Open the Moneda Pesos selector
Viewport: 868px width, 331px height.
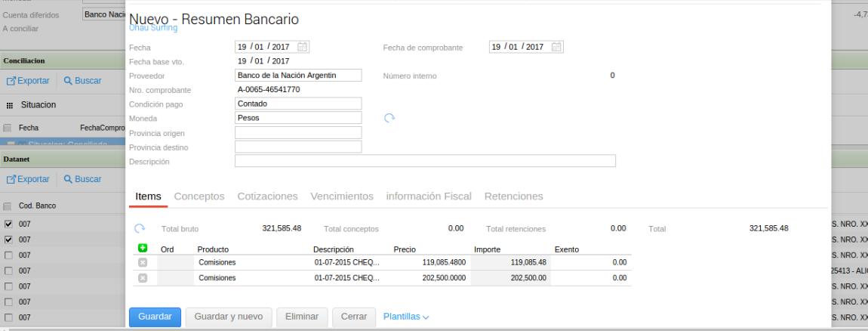point(298,118)
